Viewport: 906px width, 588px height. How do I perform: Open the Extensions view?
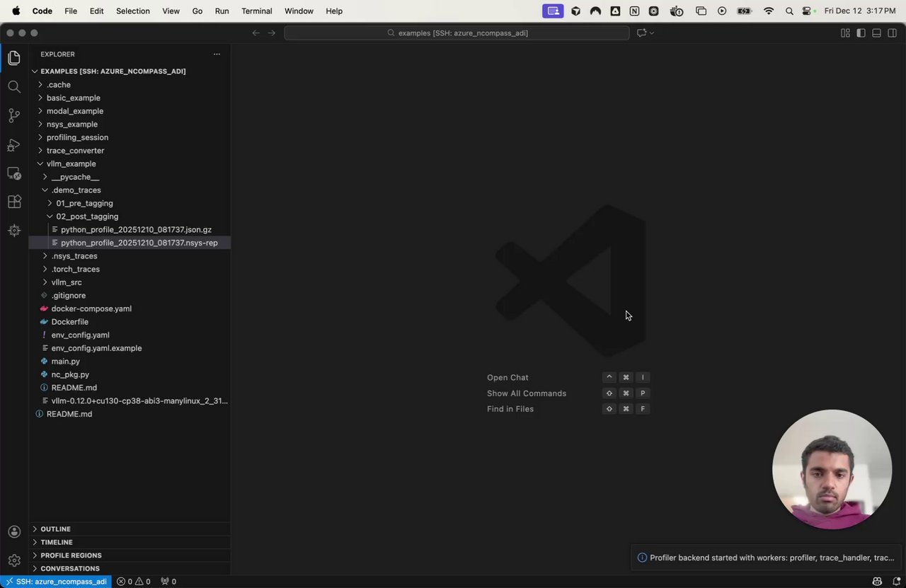tap(14, 202)
